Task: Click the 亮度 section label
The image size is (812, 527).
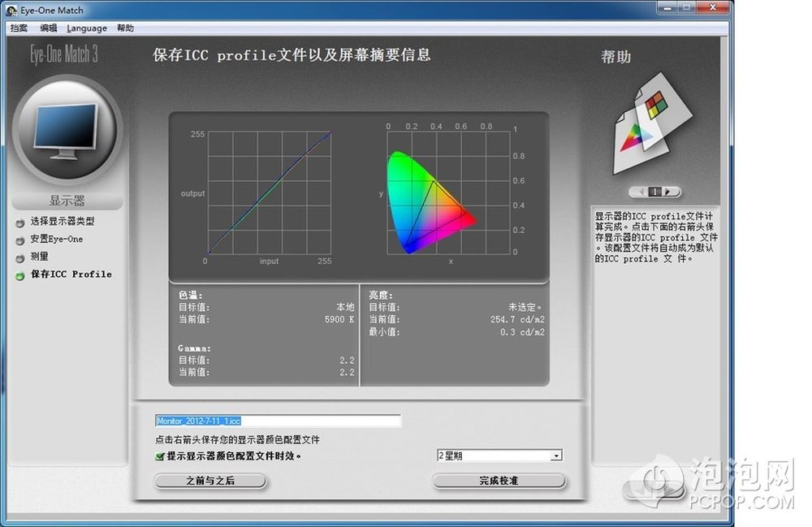Action: (381, 295)
